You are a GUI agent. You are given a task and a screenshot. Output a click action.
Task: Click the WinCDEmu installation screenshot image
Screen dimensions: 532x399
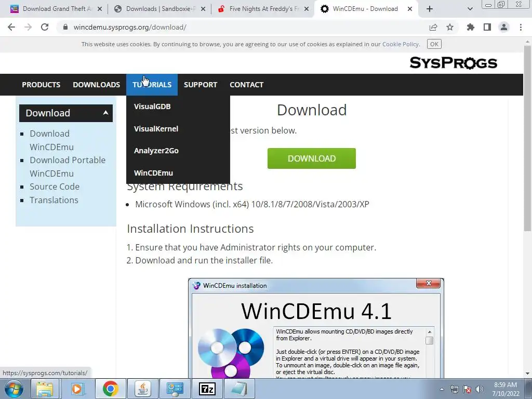(316, 328)
